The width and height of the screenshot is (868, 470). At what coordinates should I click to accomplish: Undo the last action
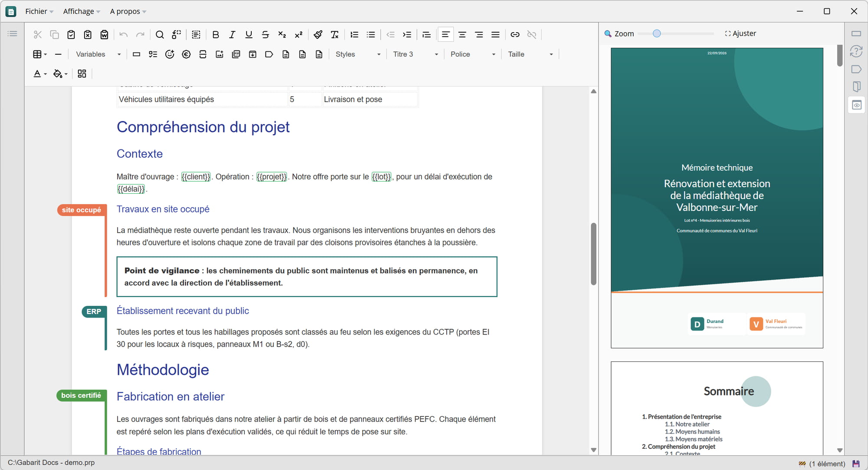[123, 35]
